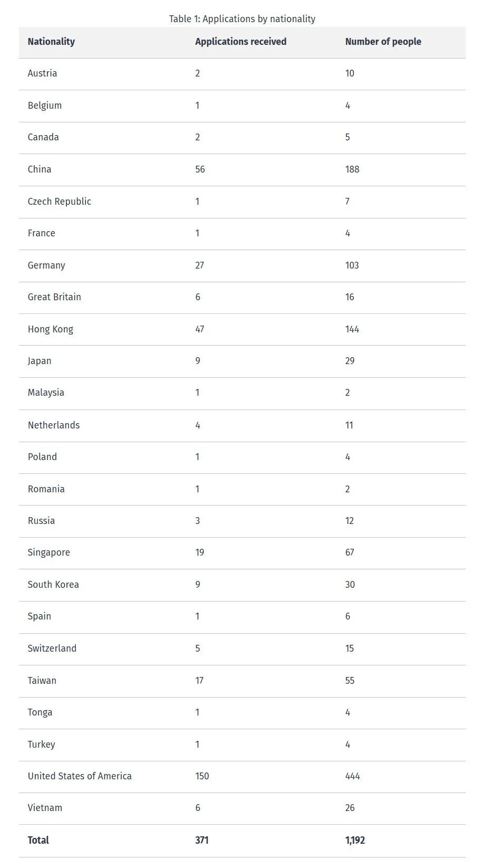This screenshot has width=483, height=868.
Task: Click the Nationality column header
Action: (51, 42)
